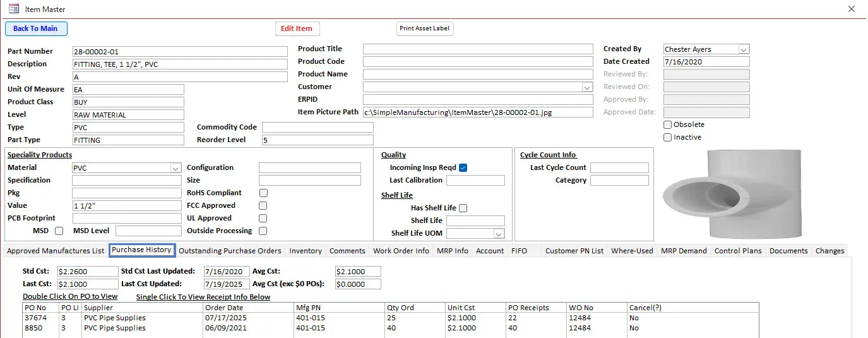Image resolution: width=868 pixels, height=338 pixels.
Task: Click the Last Cst Updated field
Action: point(227,284)
